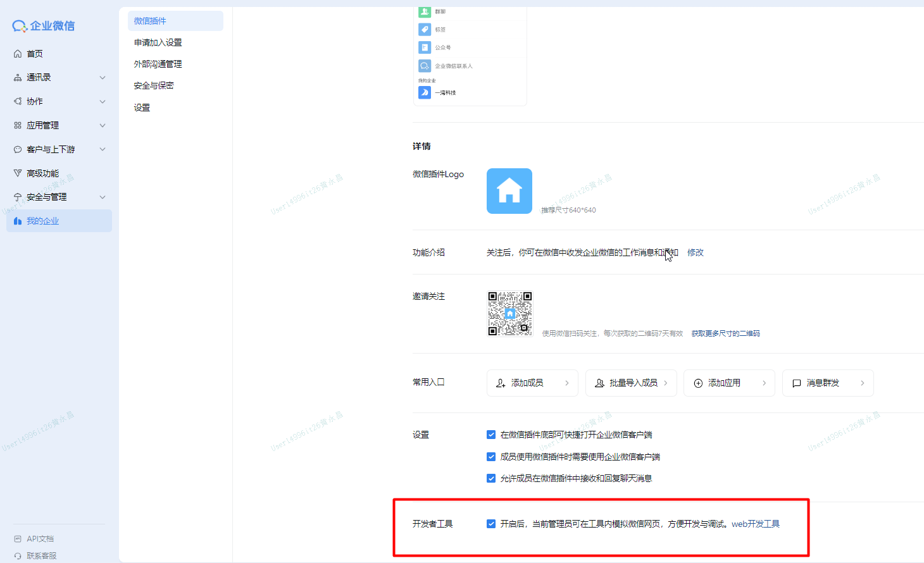Open the web开发工具 link

[756, 523]
